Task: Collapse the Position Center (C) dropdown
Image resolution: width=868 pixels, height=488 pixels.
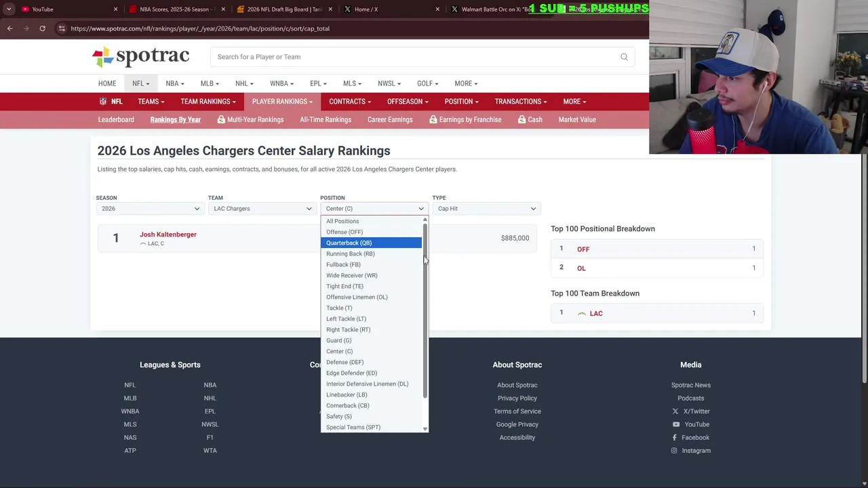Action: (374, 209)
